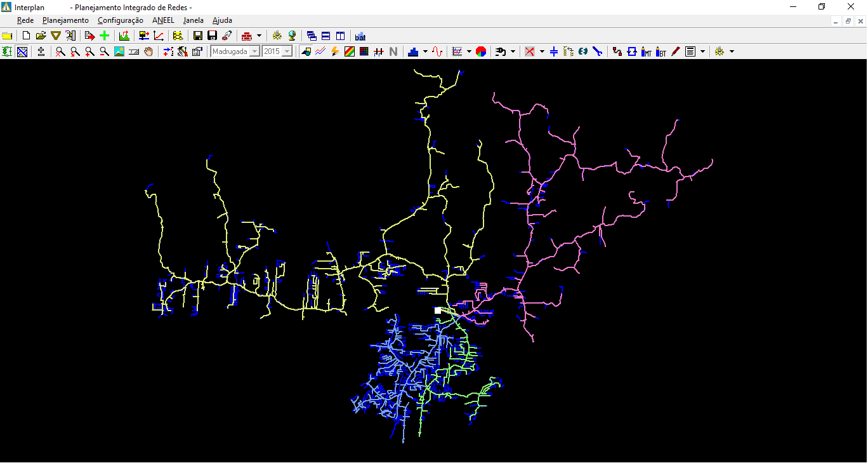Viewport: 868px width, 463px height.
Task: Open the Ajuda menu
Action: [x=222, y=20]
